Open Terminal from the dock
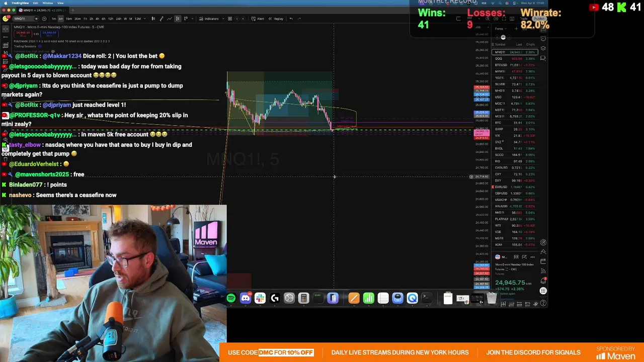This screenshot has height=362, width=644. coord(426,299)
